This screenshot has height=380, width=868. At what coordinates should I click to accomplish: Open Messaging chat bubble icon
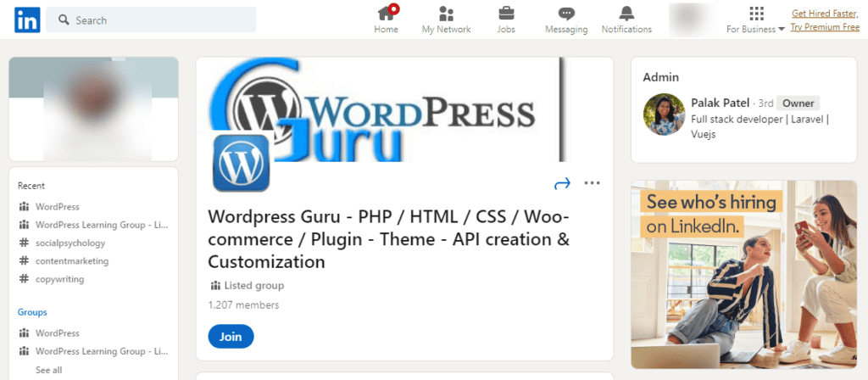pos(566,14)
